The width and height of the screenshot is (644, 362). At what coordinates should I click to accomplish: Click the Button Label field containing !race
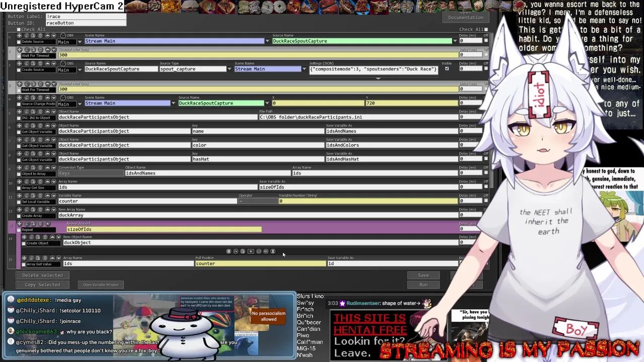[86, 17]
